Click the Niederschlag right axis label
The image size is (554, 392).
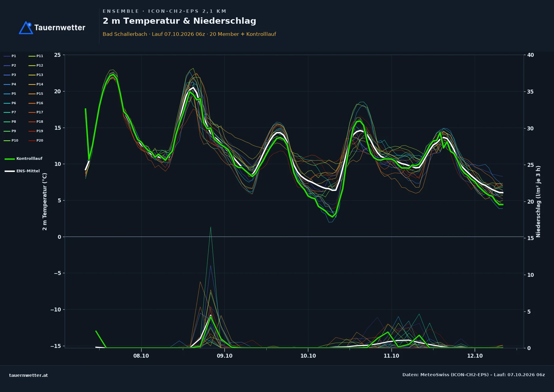click(x=538, y=201)
